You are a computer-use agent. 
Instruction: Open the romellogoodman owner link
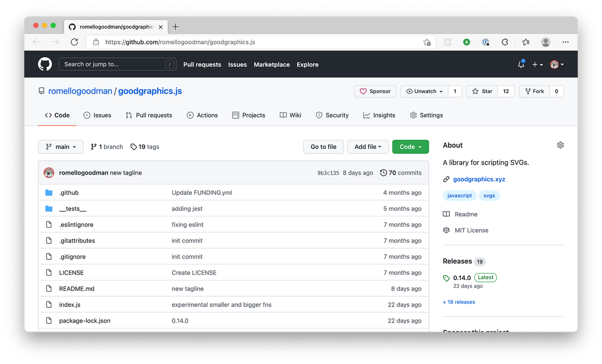click(80, 91)
